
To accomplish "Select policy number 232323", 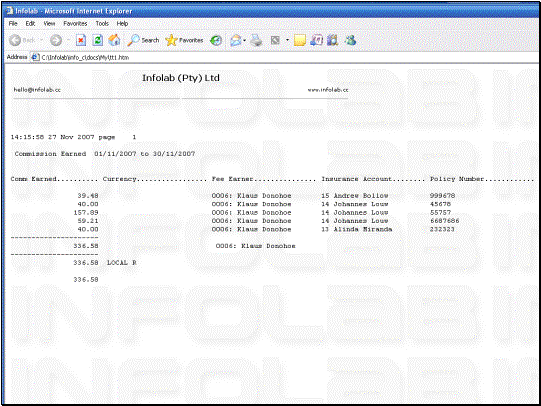I will [442, 229].
